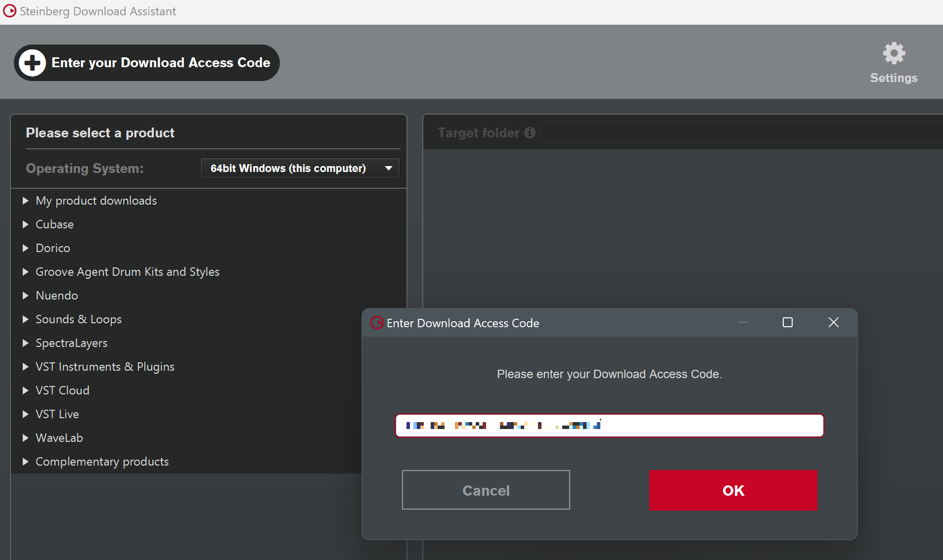The width and height of the screenshot is (943, 560).
Task: Click the Steinberg logo in the dialog header
Action: (x=376, y=323)
